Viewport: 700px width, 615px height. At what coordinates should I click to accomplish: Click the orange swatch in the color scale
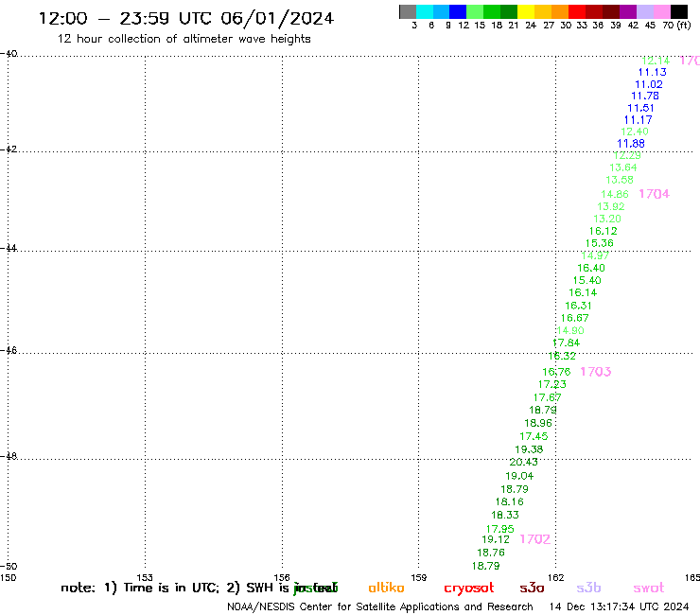560,11
